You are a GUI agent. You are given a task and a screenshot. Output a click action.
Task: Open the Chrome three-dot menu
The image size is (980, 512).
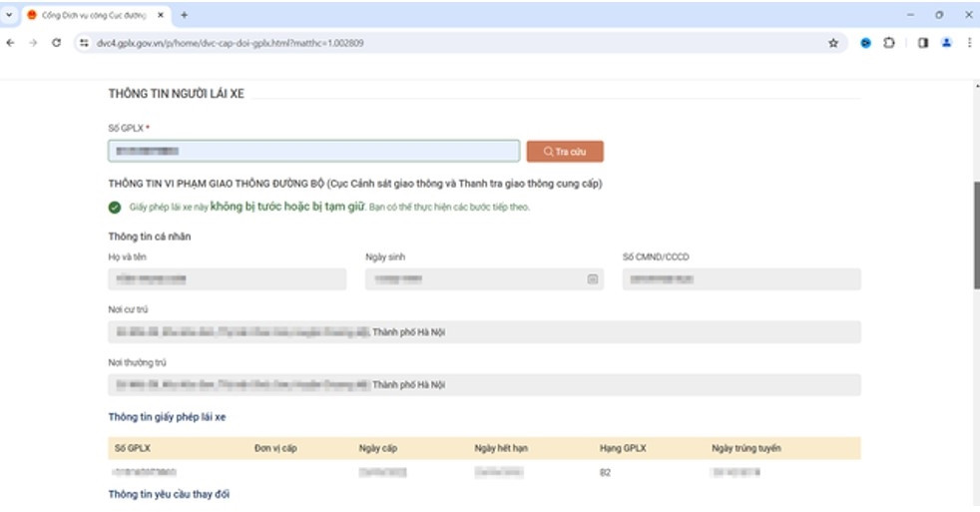pos(969,44)
